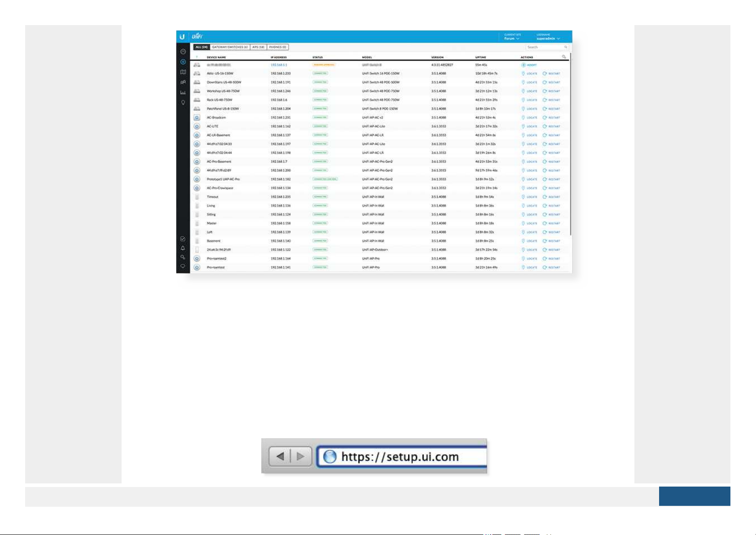Click Locate for Attic- US-16-150W

pos(529,74)
